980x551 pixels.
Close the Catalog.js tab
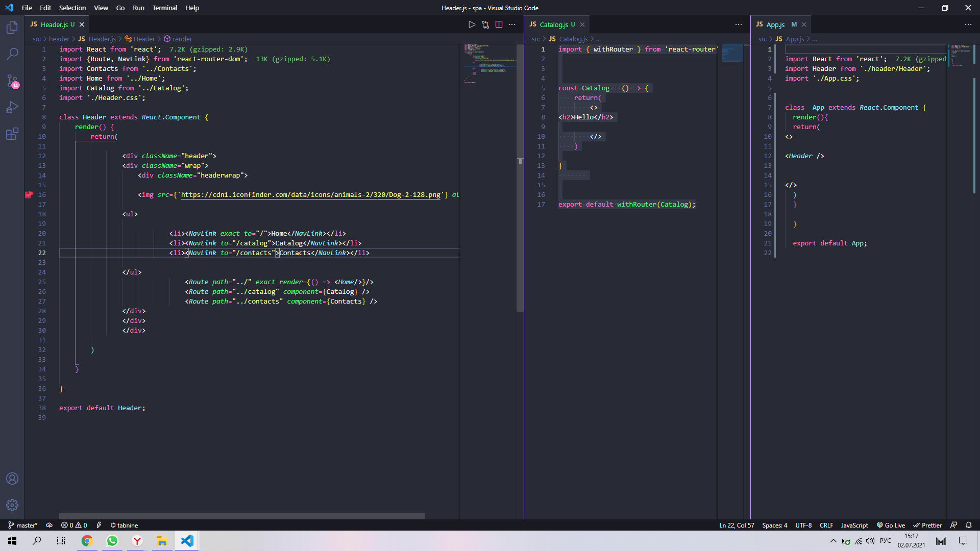(582, 24)
